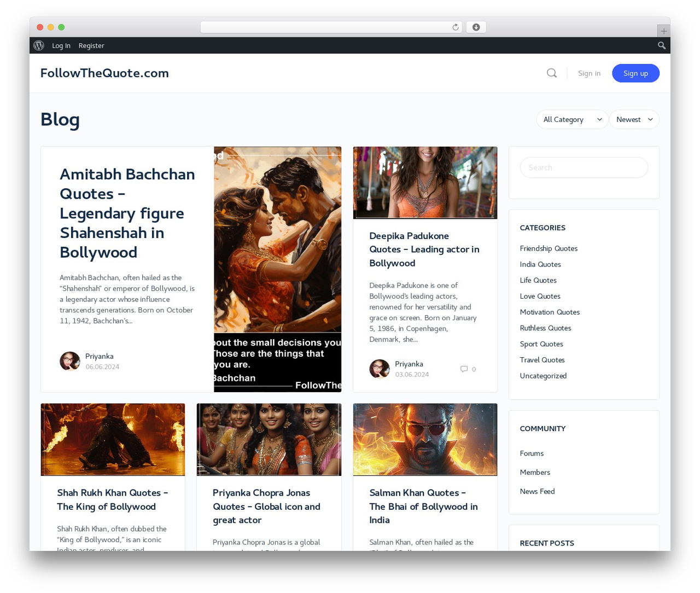Open the Amitabh Bachchan Quotes article title

pos(127,213)
